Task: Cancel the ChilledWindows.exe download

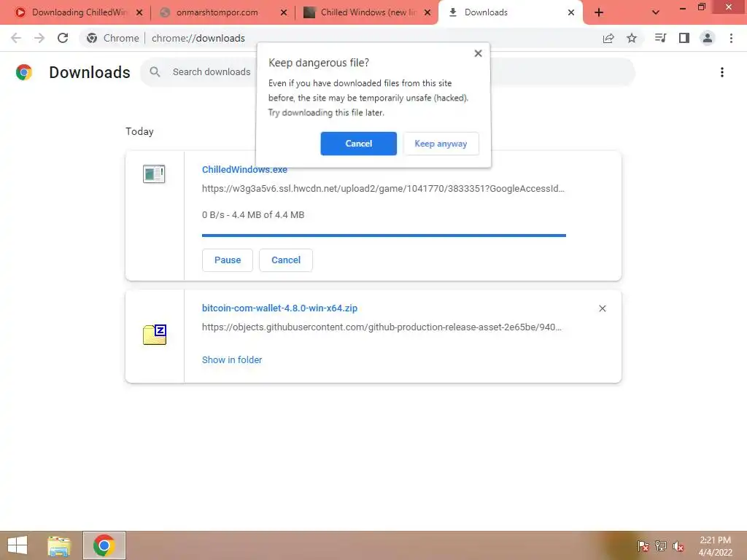Action: (286, 260)
